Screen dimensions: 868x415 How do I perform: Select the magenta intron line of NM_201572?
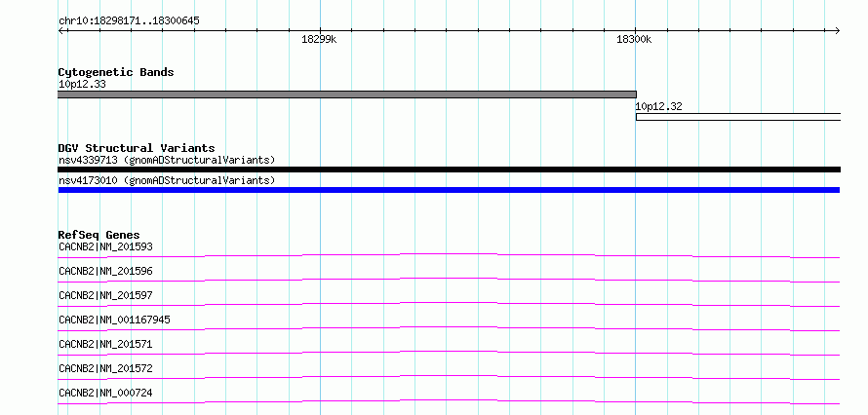click(x=450, y=376)
